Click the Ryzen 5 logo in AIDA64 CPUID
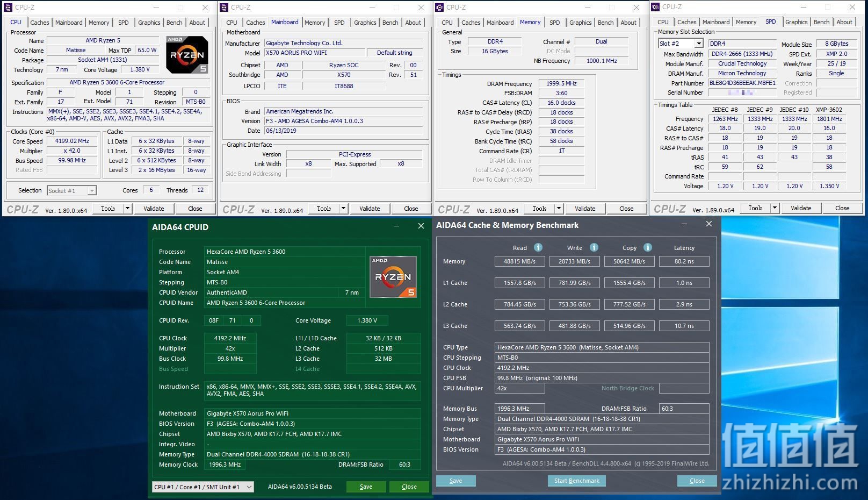This screenshot has height=500, width=868. [393, 277]
